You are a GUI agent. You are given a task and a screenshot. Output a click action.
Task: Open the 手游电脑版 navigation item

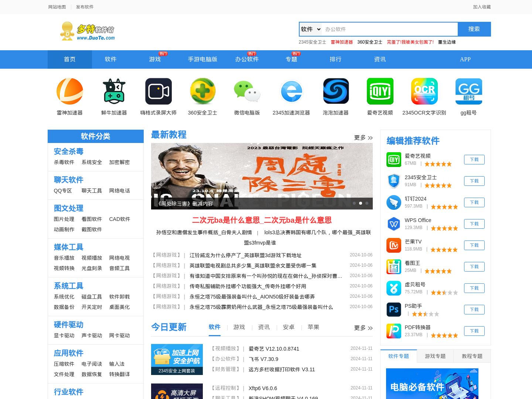click(x=203, y=59)
